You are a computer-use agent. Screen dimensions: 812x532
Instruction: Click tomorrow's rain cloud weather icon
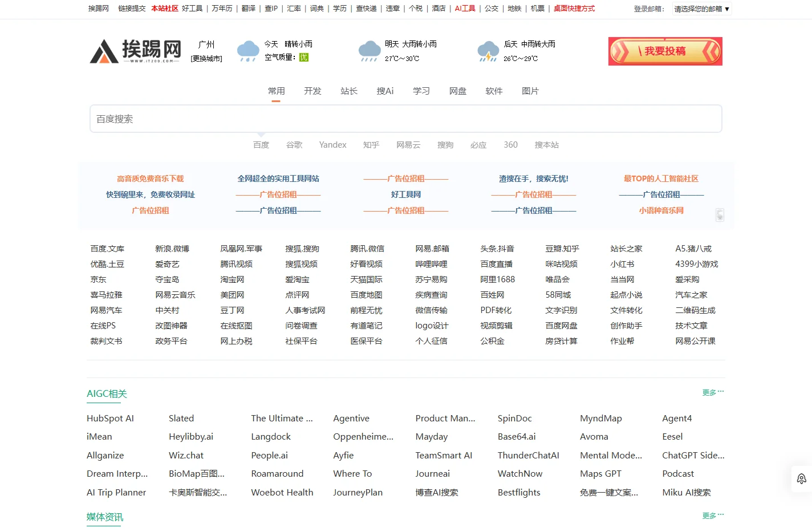pos(370,51)
